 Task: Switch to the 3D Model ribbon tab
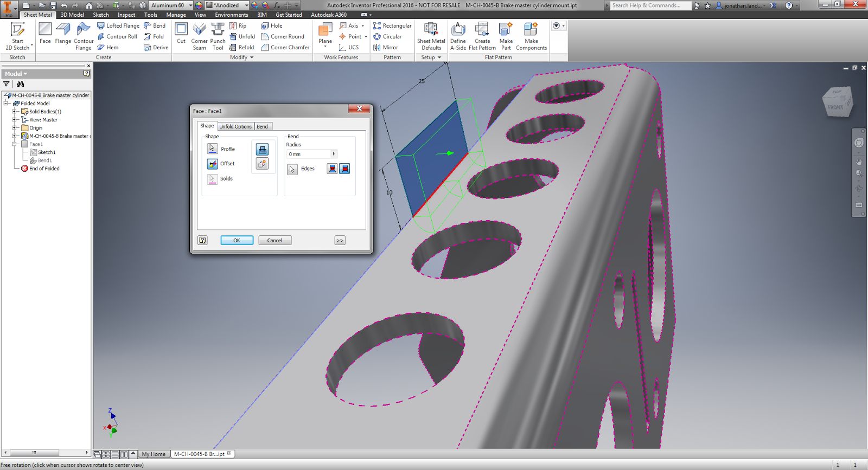[x=72, y=15]
